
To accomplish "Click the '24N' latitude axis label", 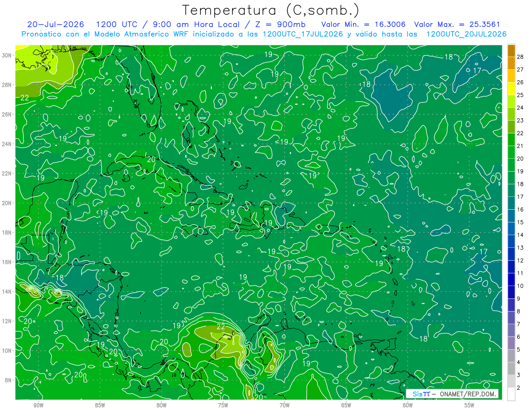I will [x=7, y=144].
